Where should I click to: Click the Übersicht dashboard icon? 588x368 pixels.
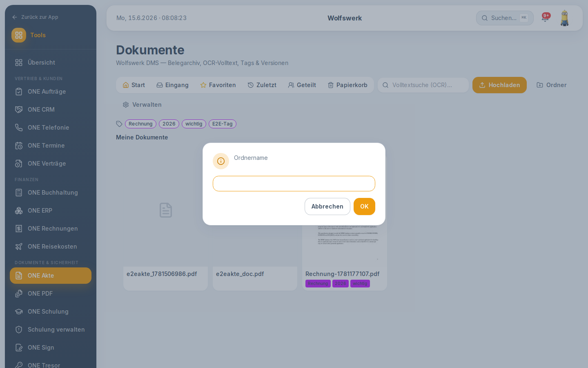pos(19,63)
